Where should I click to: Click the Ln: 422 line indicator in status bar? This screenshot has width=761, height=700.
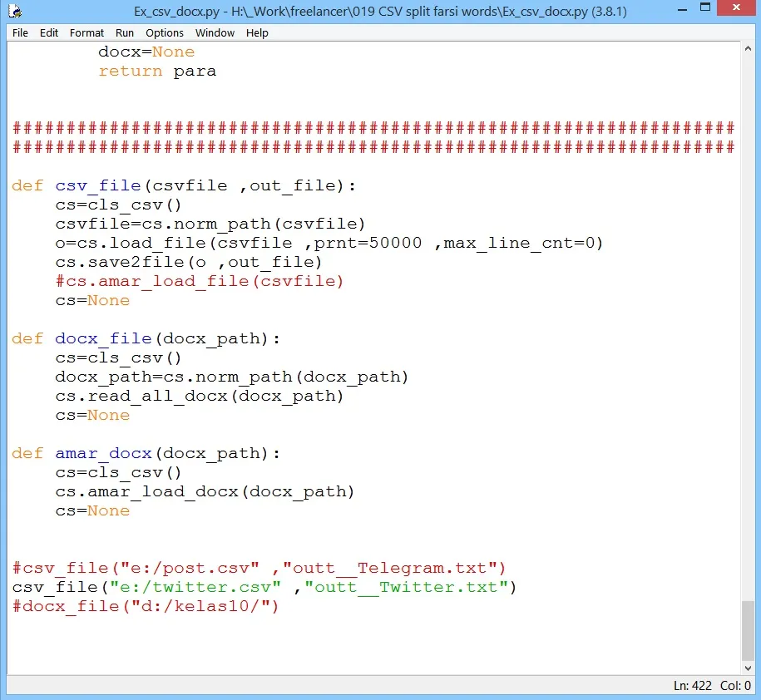692,686
